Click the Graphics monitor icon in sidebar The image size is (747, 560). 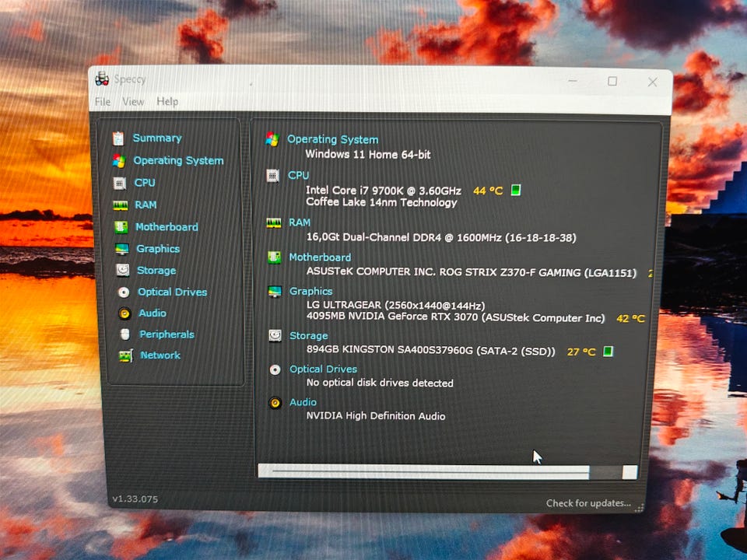point(122,249)
